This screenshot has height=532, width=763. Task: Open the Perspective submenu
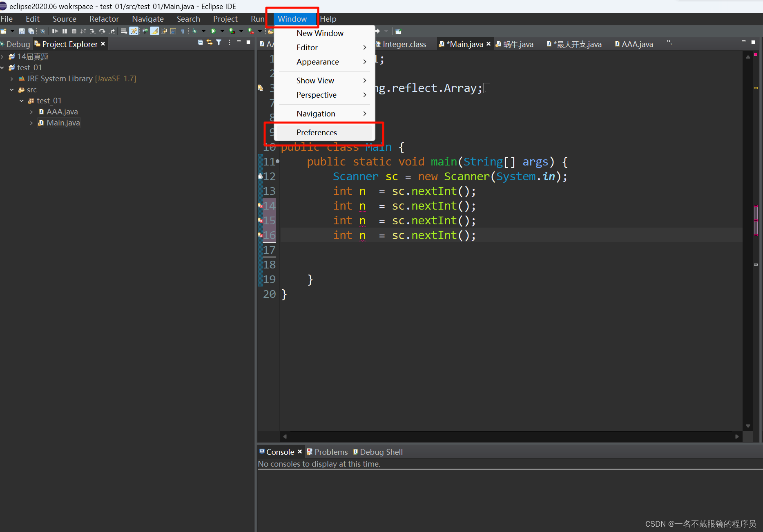click(x=325, y=95)
